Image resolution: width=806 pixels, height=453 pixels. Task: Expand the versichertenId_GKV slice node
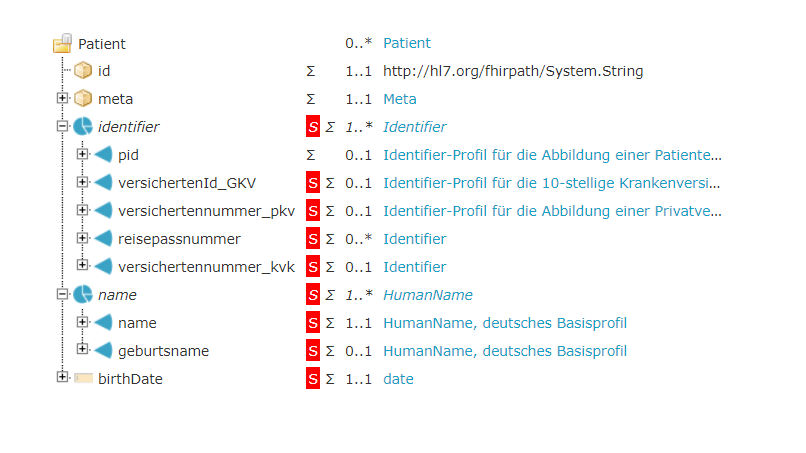[82, 182]
